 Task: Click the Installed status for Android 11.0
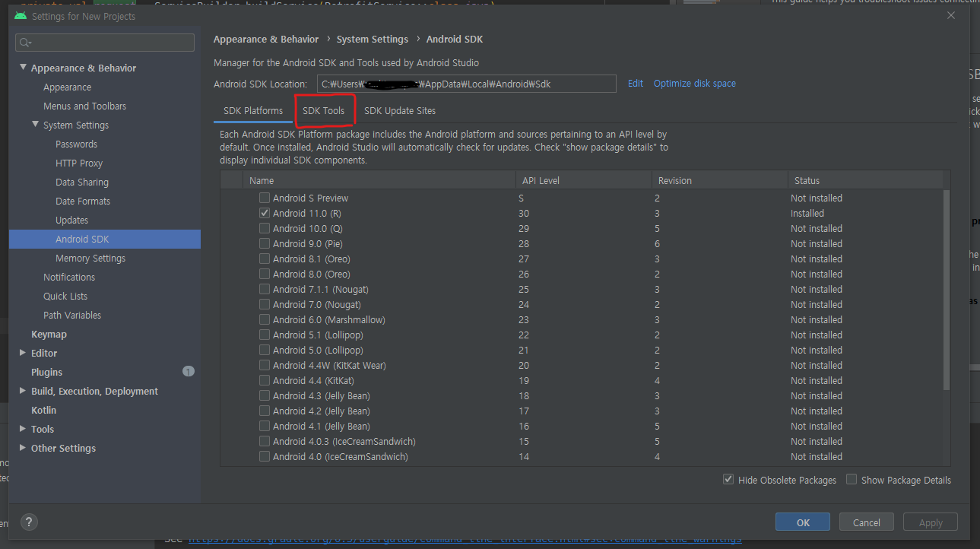pyautogui.click(x=807, y=213)
